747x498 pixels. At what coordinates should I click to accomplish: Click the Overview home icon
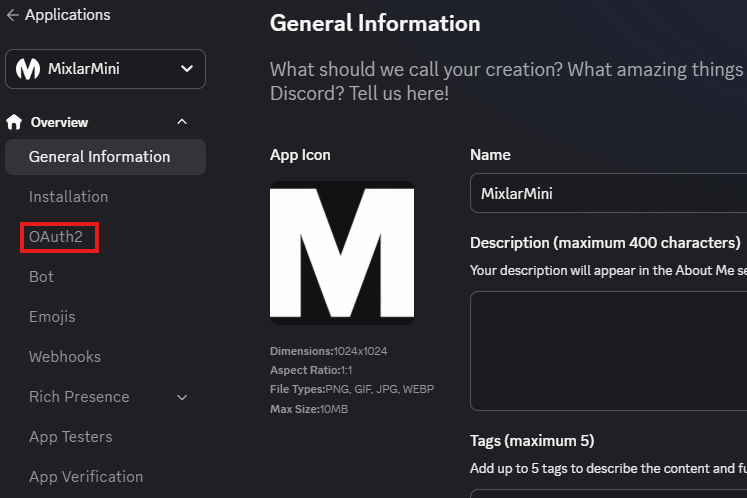point(14,122)
